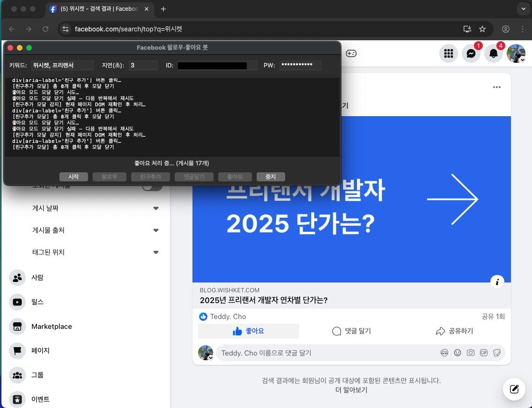Open the tab search dropdown arrow

(x=523, y=9)
